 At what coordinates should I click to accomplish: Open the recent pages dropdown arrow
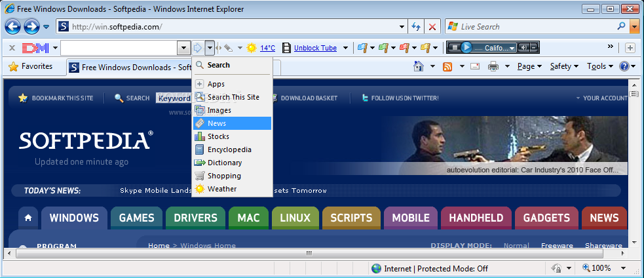click(x=46, y=27)
